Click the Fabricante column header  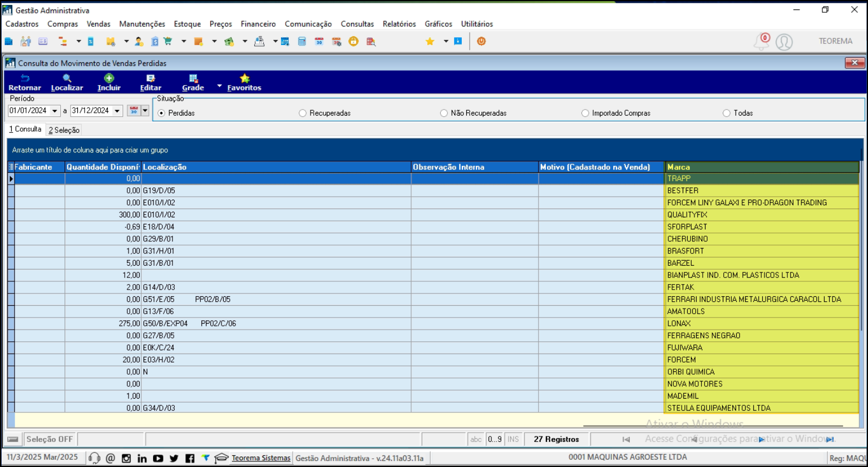pyautogui.click(x=40, y=167)
